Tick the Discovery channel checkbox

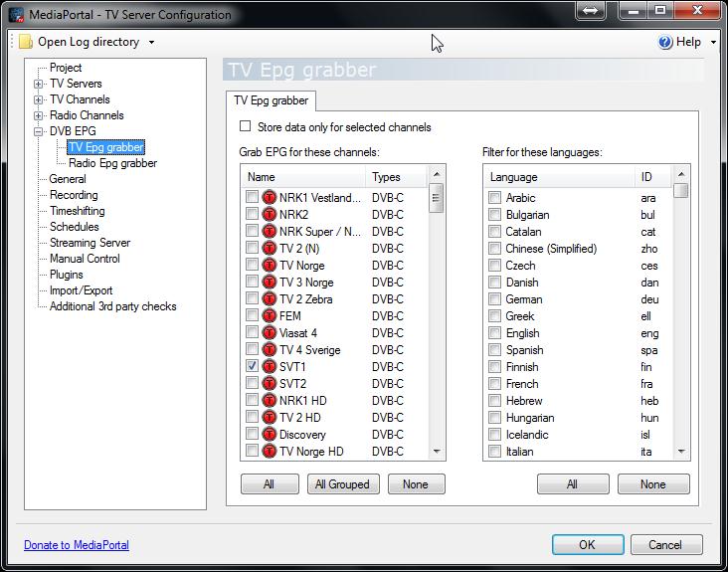(252, 434)
